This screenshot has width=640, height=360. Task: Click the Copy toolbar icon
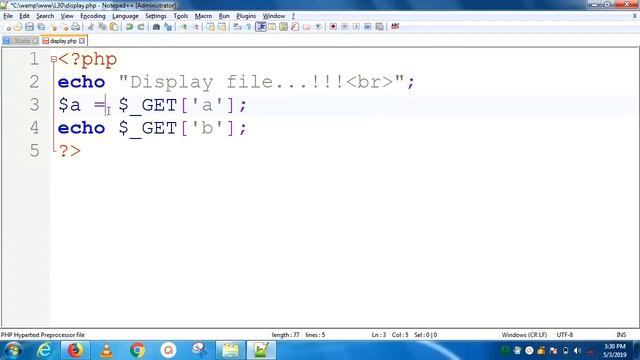coord(102,27)
